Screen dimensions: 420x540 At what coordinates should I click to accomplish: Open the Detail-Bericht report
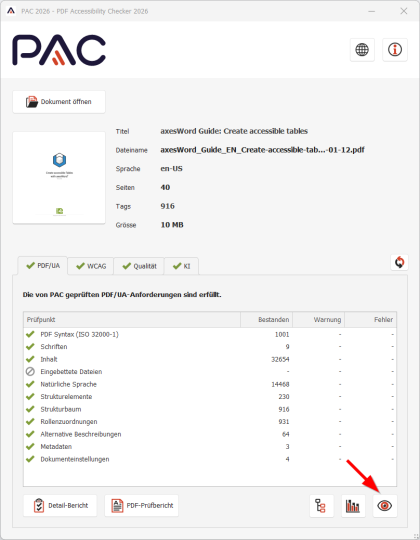click(x=60, y=506)
